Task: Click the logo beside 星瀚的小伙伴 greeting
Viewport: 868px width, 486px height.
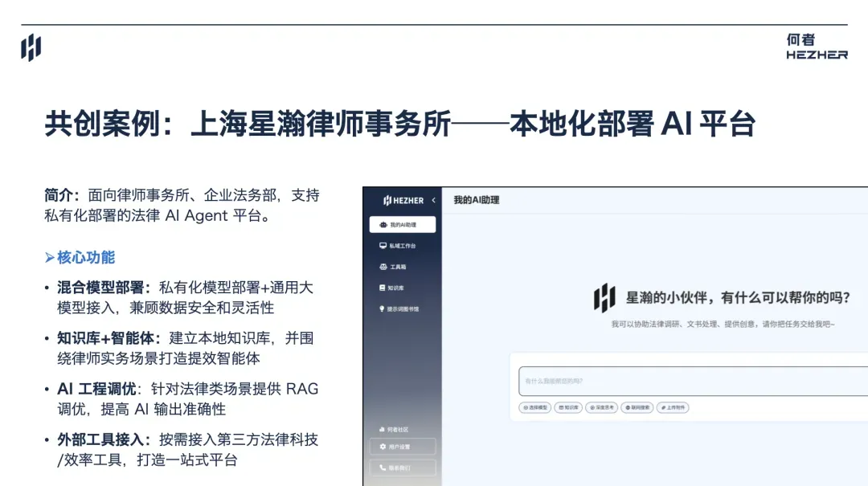Action: [x=604, y=298]
